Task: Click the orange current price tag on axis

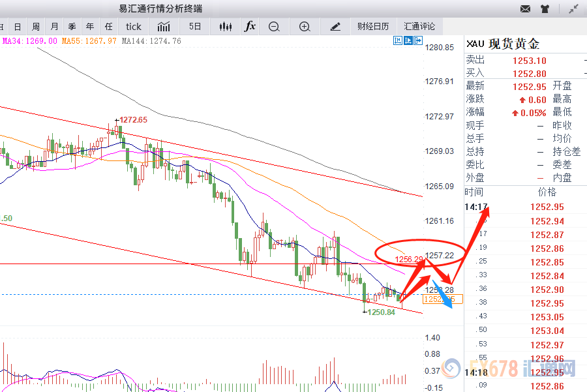Action: point(443,299)
